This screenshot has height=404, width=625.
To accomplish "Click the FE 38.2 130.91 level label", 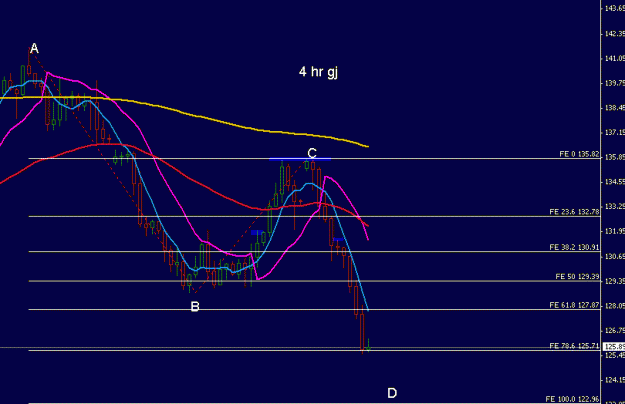I will 574,247.
